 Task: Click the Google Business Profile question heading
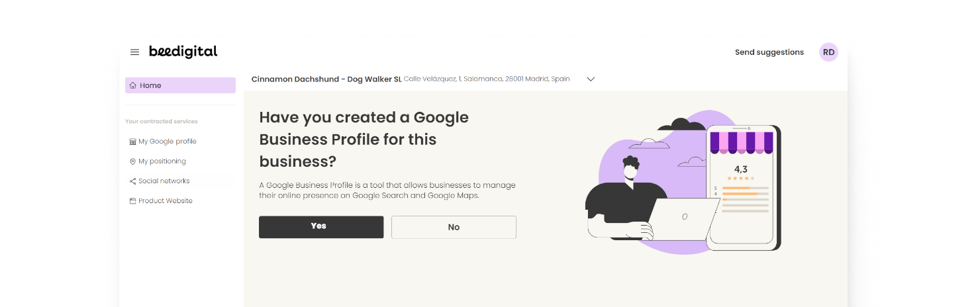(364, 139)
